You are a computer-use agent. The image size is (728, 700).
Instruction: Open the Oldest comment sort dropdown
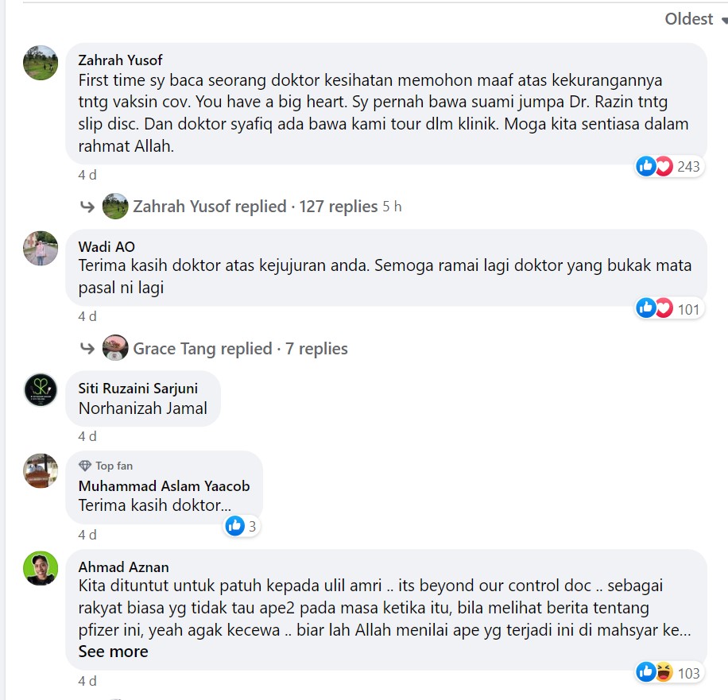click(695, 19)
